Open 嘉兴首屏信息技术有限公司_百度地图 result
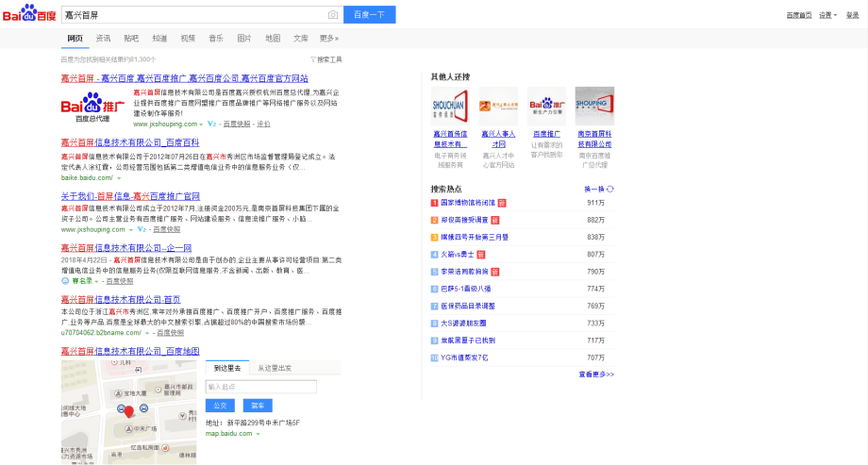 [130, 351]
